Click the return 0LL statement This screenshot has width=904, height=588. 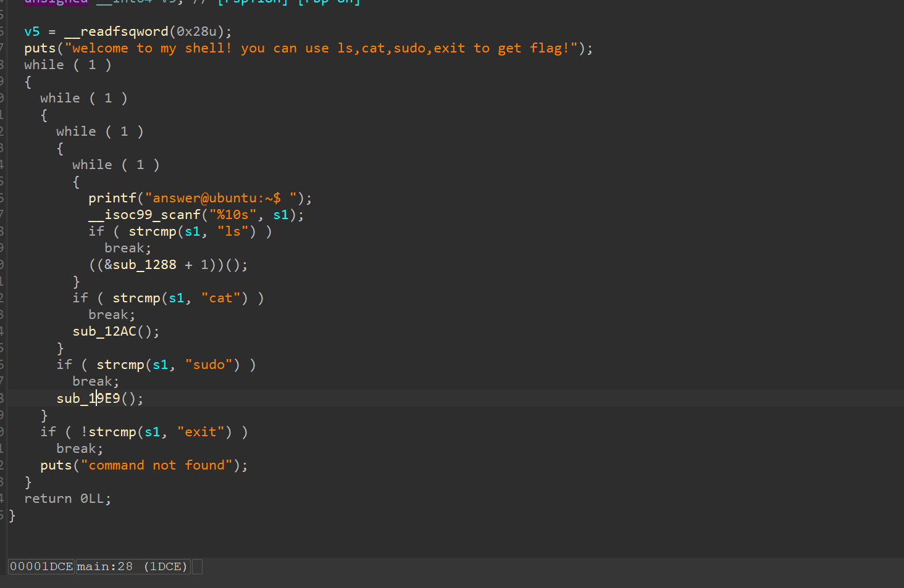[x=67, y=499]
